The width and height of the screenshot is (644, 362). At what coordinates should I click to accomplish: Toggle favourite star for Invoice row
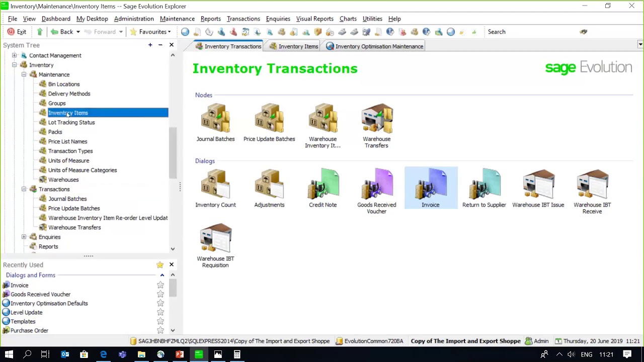coord(160,285)
